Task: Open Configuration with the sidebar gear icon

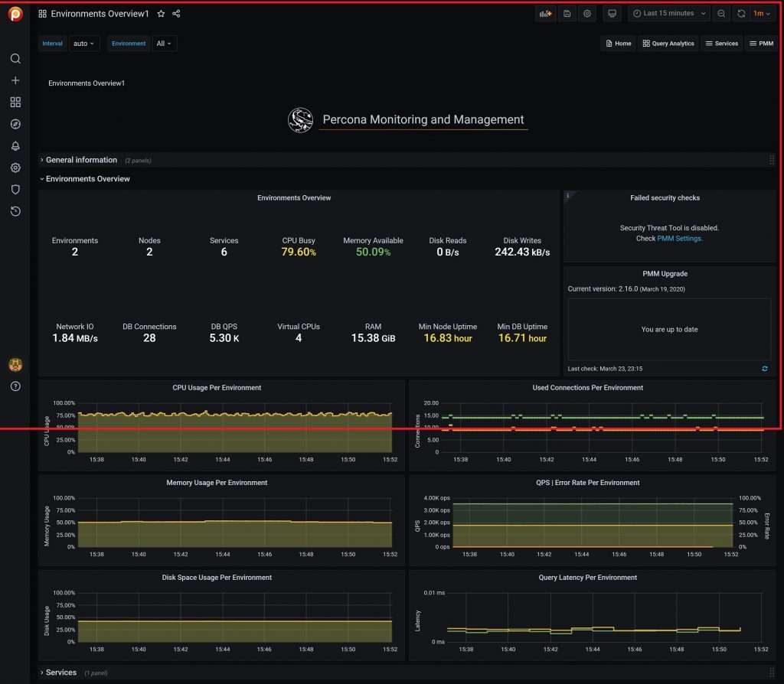Action: (x=15, y=167)
